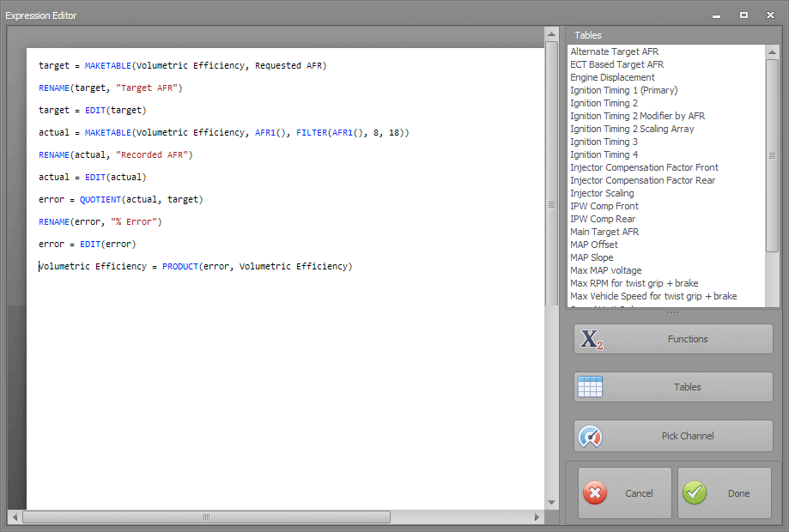Screen dimensions: 789x532
Task: Select MAP Offset table entry
Action: tap(592, 245)
